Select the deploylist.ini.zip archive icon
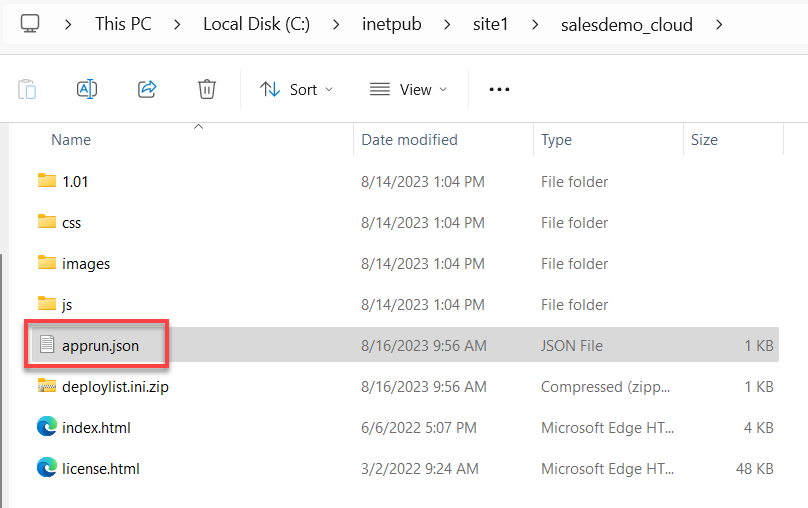Image resolution: width=808 pixels, height=508 pixels. [47, 386]
